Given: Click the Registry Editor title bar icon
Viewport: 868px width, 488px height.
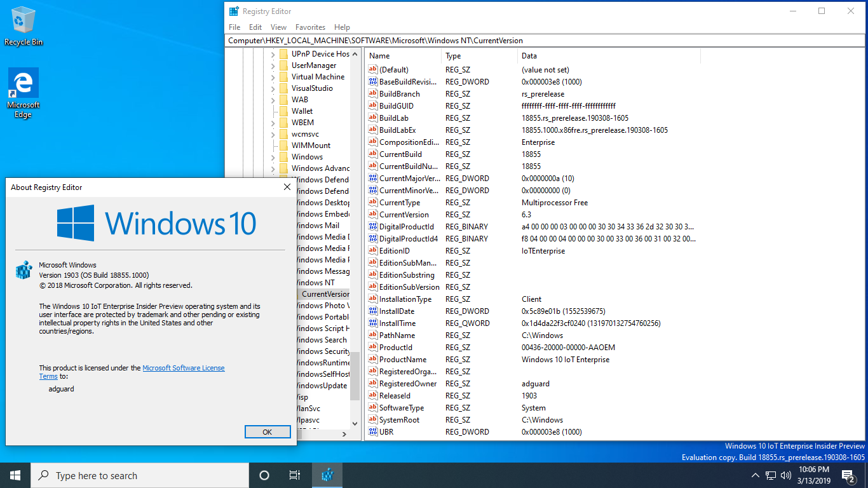Looking at the screenshot, I should (x=234, y=11).
